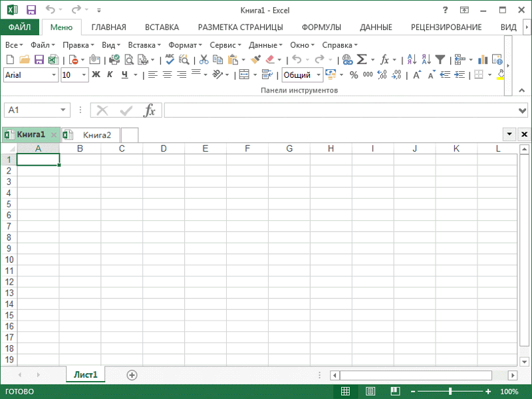The width and height of the screenshot is (532, 399).
Task: Insert function with toolbar fx icon
Action: tap(384, 60)
